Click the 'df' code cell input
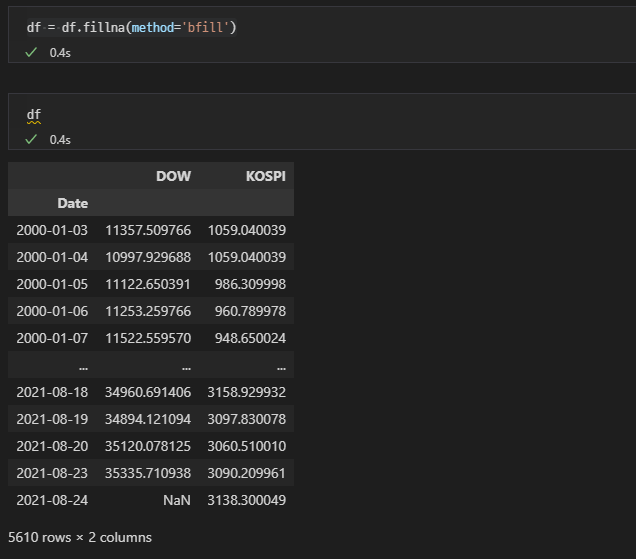This screenshot has width=636, height=559. (x=34, y=114)
